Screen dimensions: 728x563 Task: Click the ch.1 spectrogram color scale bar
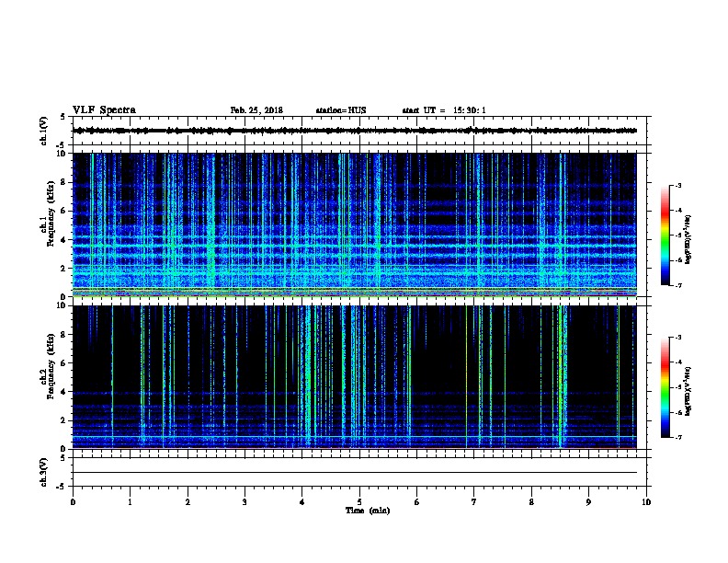click(665, 236)
